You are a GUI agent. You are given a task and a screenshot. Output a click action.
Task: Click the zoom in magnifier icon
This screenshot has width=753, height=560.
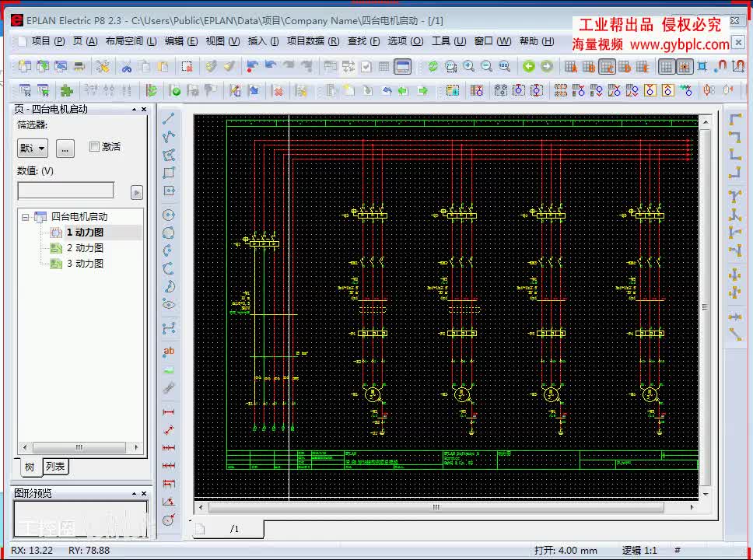click(x=469, y=67)
